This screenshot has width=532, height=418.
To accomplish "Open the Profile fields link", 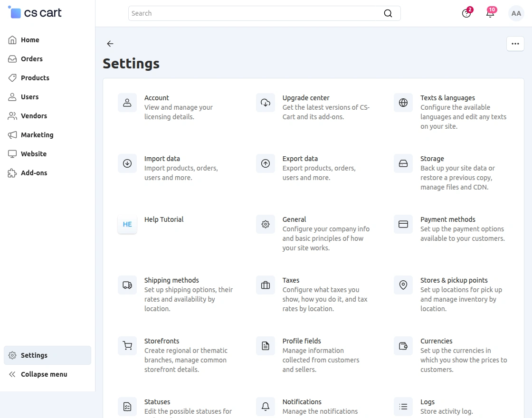I will pos(302,341).
